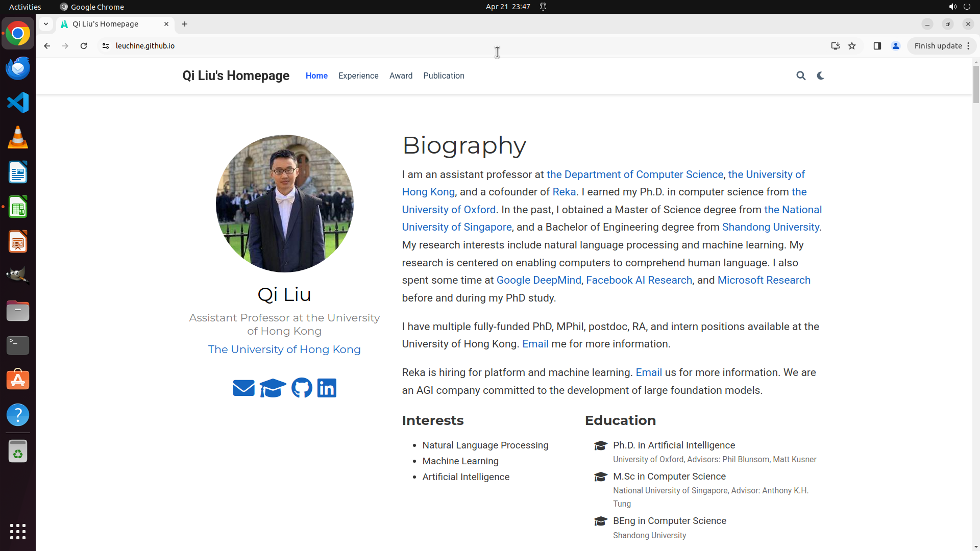Open the GitHub profile icon
980x551 pixels.
point(302,388)
